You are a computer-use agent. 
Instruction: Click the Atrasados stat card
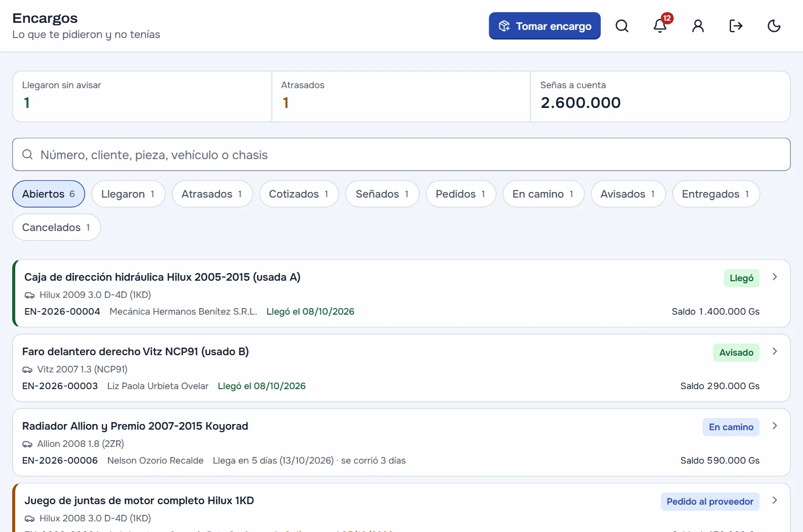tap(401, 96)
